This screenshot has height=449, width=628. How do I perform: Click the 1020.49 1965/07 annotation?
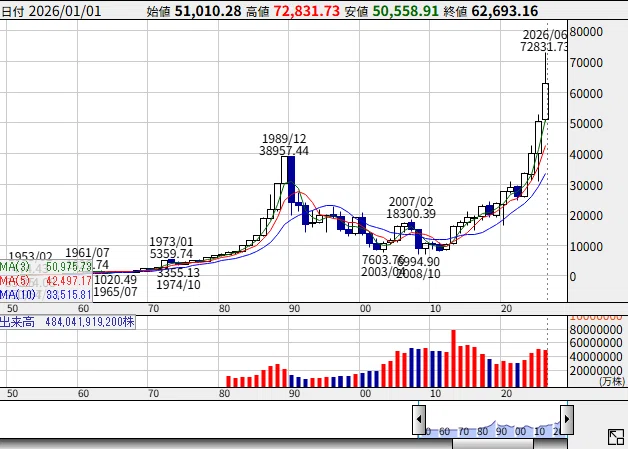116,286
